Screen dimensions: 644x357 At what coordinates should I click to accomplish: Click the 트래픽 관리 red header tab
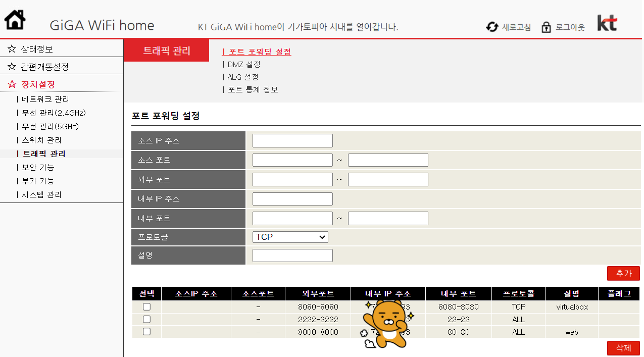point(167,50)
